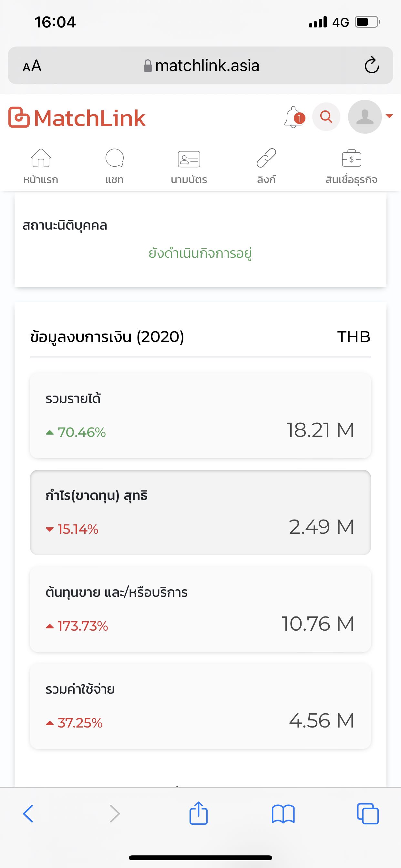Open the แชท chat tab

pyautogui.click(x=115, y=166)
